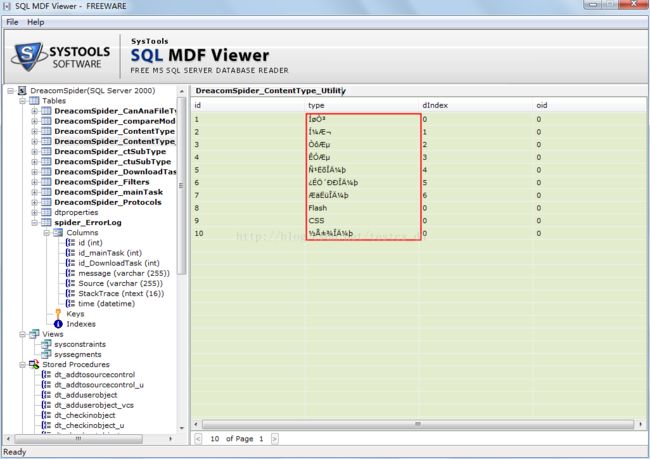Collapse spider_ErrorLog table node
This screenshot has height=459, width=650.
(x=35, y=223)
